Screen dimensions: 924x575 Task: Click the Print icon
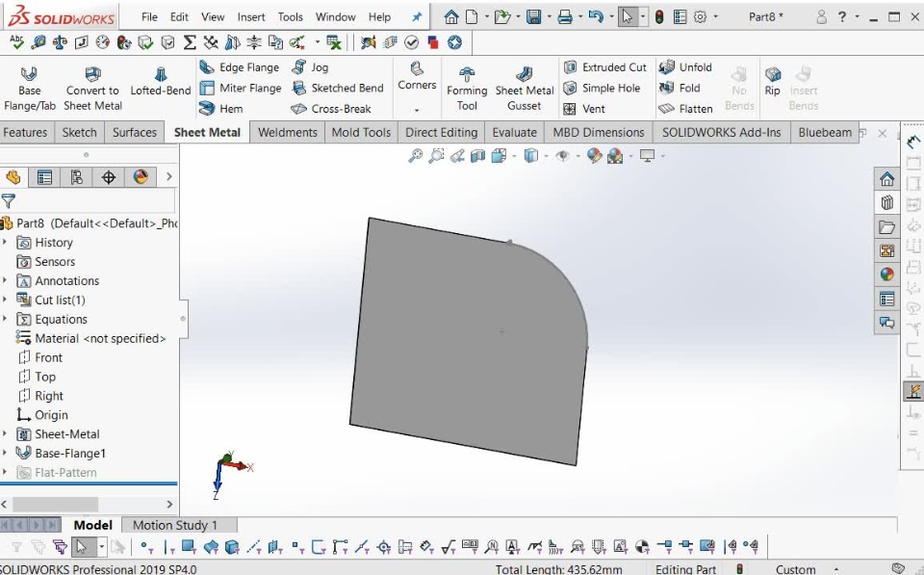point(565,17)
